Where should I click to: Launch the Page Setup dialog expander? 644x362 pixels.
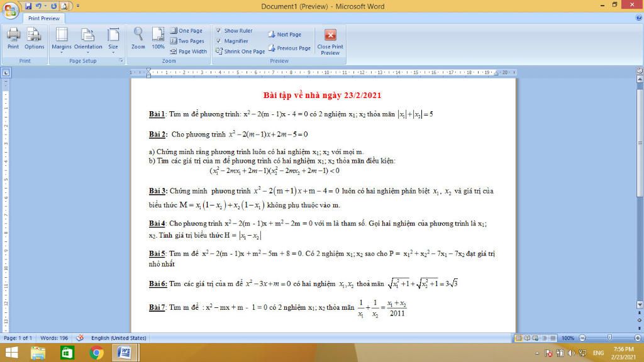tap(121, 61)
